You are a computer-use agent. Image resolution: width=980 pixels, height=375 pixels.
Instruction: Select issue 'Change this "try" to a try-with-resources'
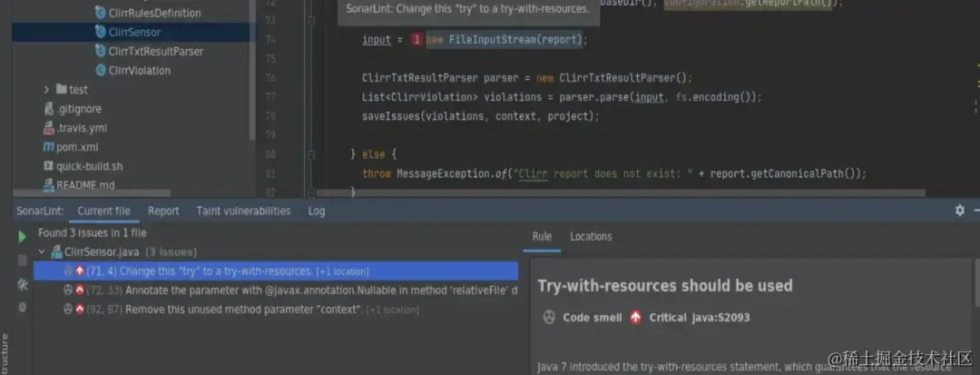(276, 271)
